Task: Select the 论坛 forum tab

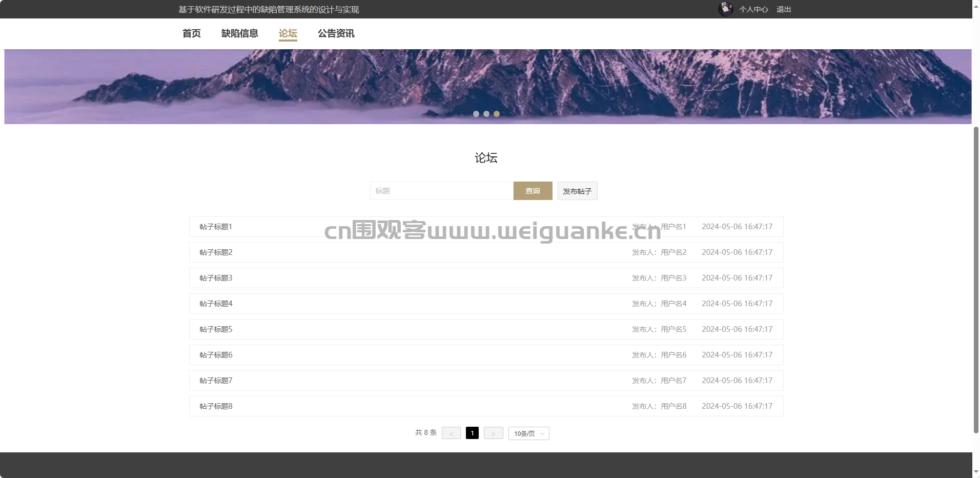Action: (288, 33)
